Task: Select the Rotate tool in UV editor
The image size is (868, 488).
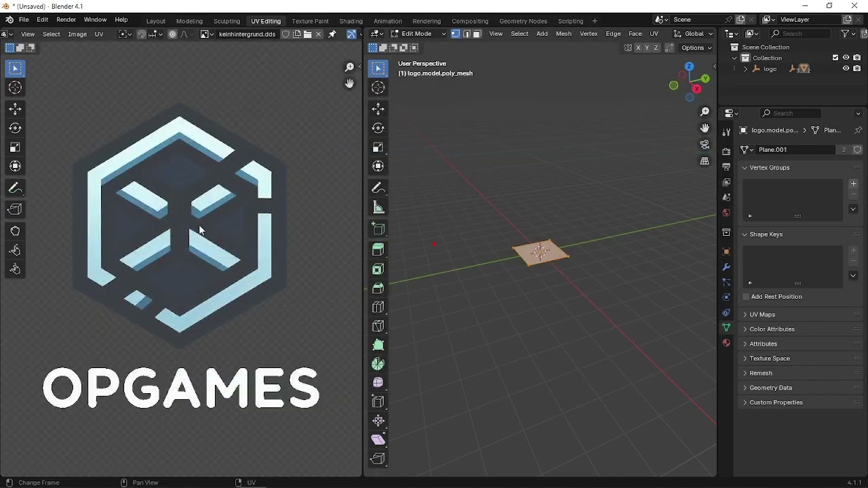Action: 15,128
